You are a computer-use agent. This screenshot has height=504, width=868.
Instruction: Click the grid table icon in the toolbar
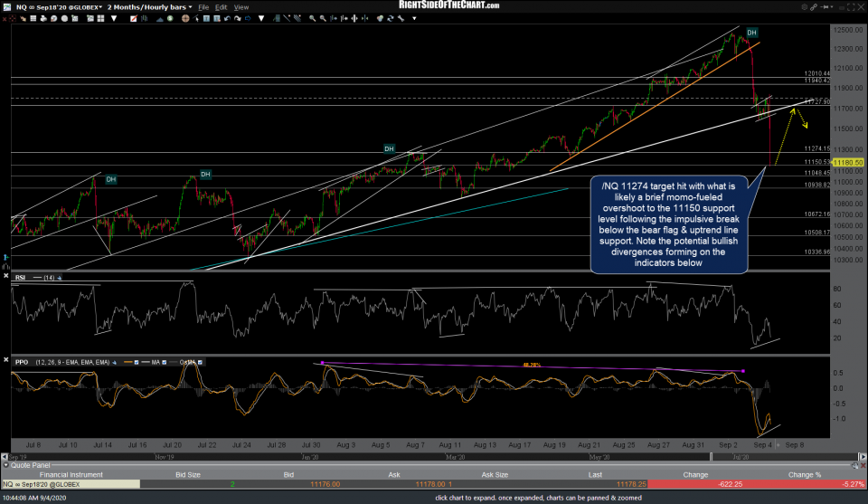pos(33,18)
